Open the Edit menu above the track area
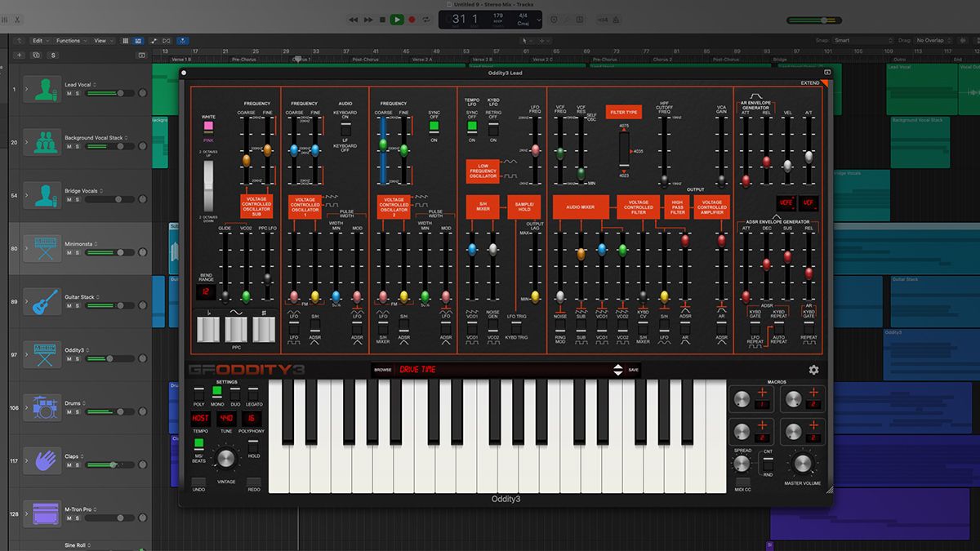Screen dimensions: 980x551 [x=37, y=39]
